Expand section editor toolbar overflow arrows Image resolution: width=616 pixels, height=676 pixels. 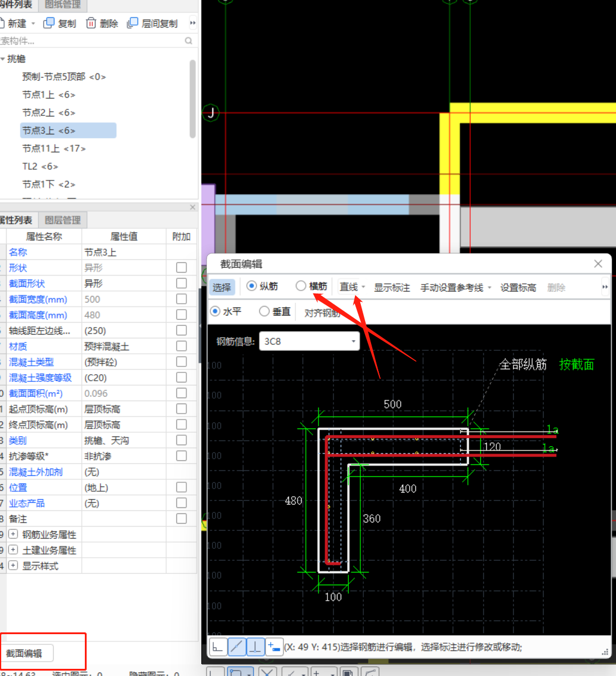click(x=605, y=287)
